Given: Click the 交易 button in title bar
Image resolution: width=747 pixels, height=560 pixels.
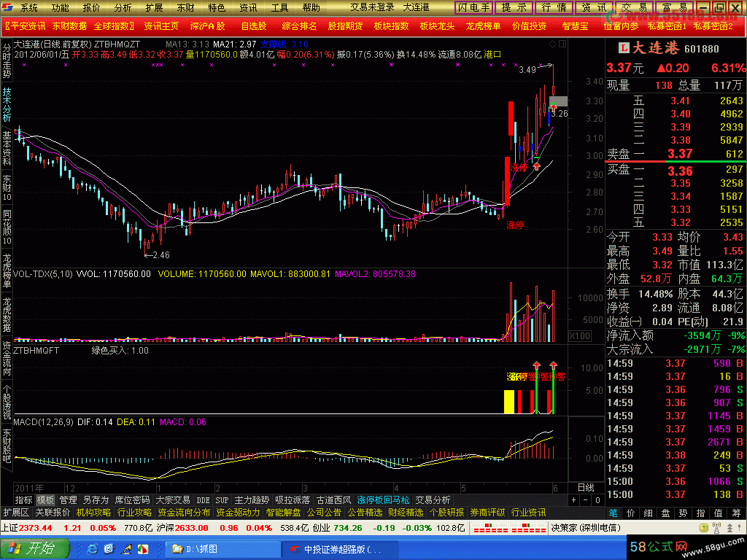Looking at the screenshot, I should point(634,7).
